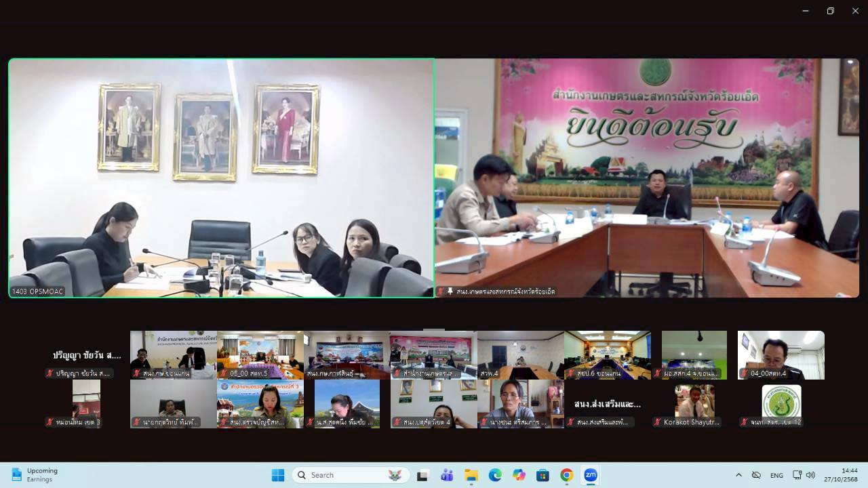Open Microsoft Edge from the taskbar
The height and width of the screenshot is (488, 868).
click(495, 475)
